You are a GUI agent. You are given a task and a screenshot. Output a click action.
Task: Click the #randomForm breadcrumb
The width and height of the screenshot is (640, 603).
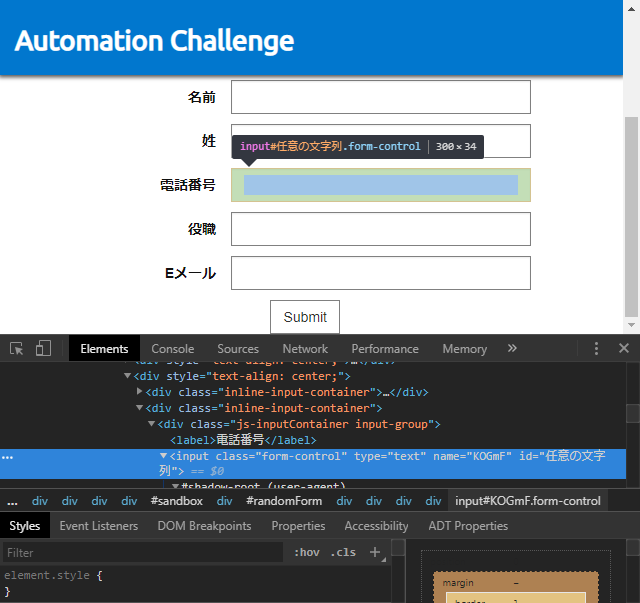click(x=284, y=501)
